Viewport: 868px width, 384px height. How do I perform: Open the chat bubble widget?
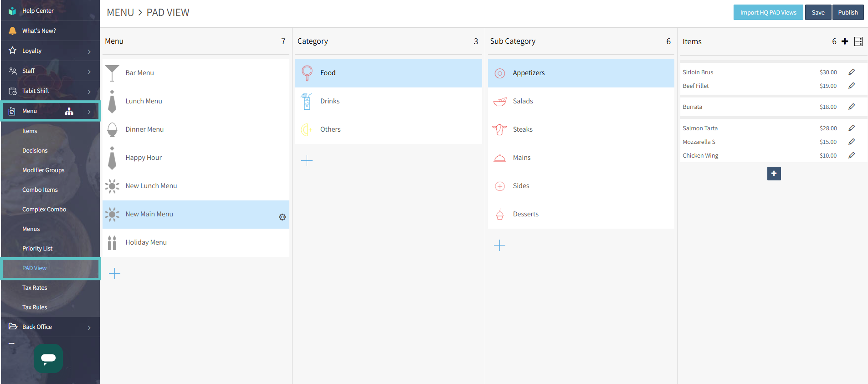pos(48,358)
